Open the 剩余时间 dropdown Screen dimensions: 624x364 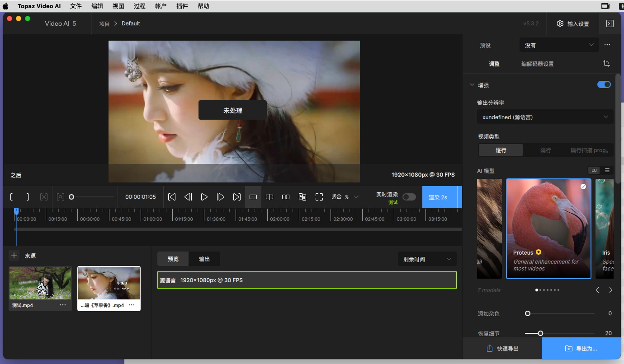(427, 259)
